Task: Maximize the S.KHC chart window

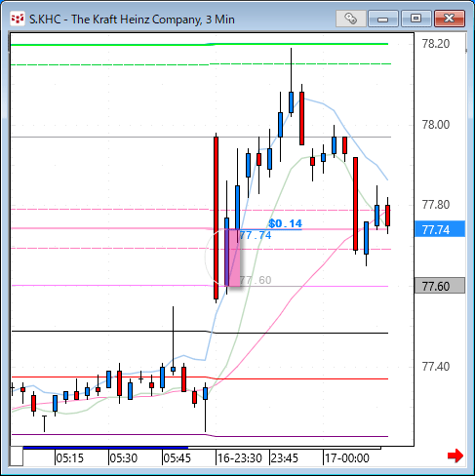Action: [x=416, y=19]
